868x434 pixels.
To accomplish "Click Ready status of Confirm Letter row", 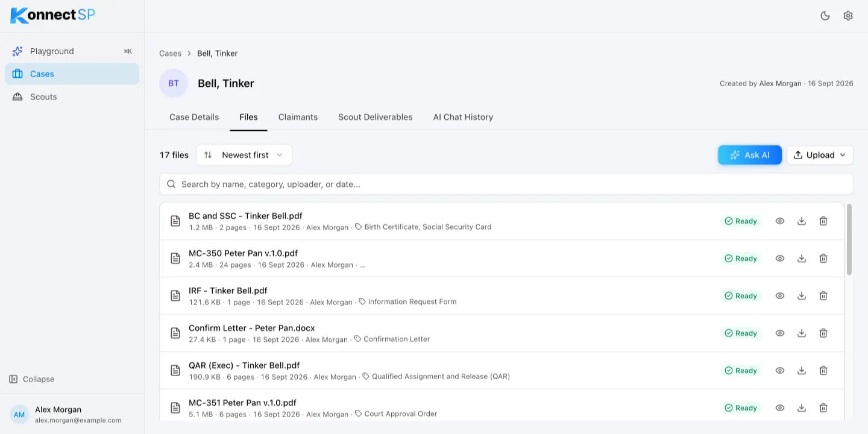I will 741,333.
